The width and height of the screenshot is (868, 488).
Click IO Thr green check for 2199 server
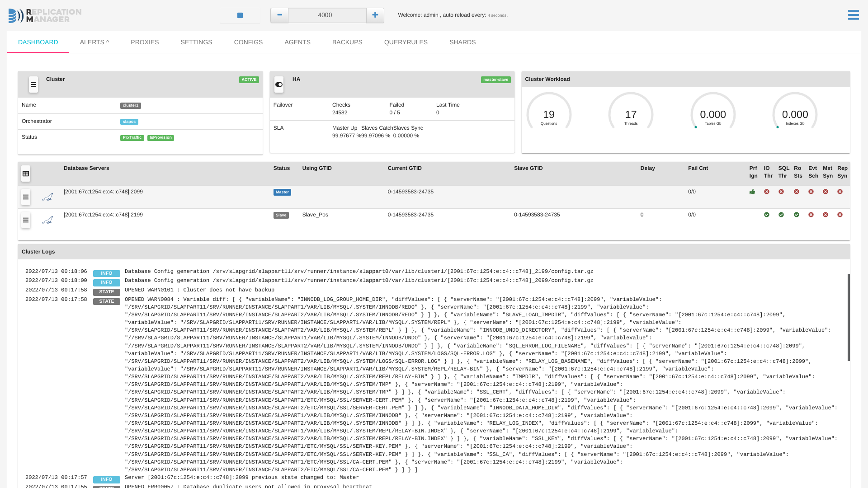coord(767,215)
